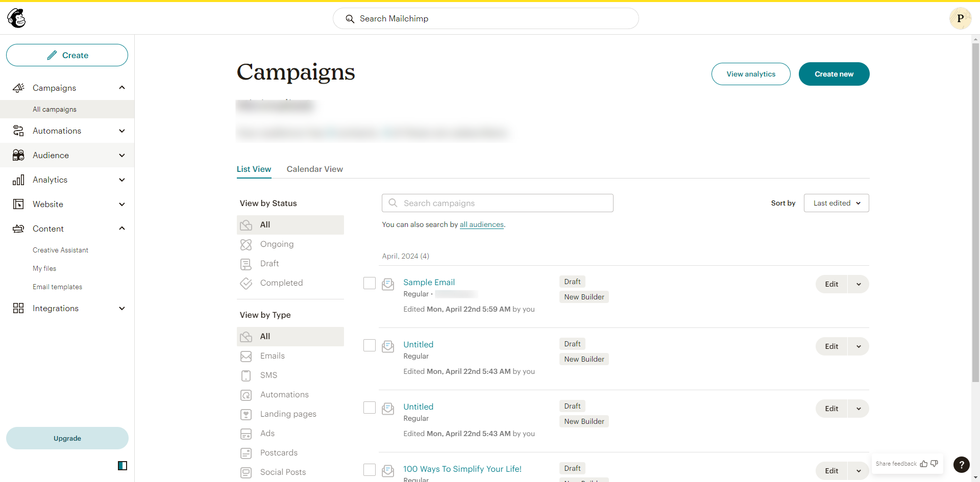Collapse the sidebar with the panel toggle icon
The image size is (980, 482).
(122, 465)
